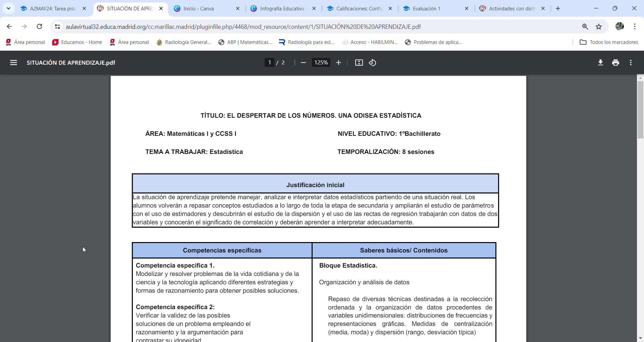Click the 125% zoom level field
644x342 pixels.
coord(321,63)
